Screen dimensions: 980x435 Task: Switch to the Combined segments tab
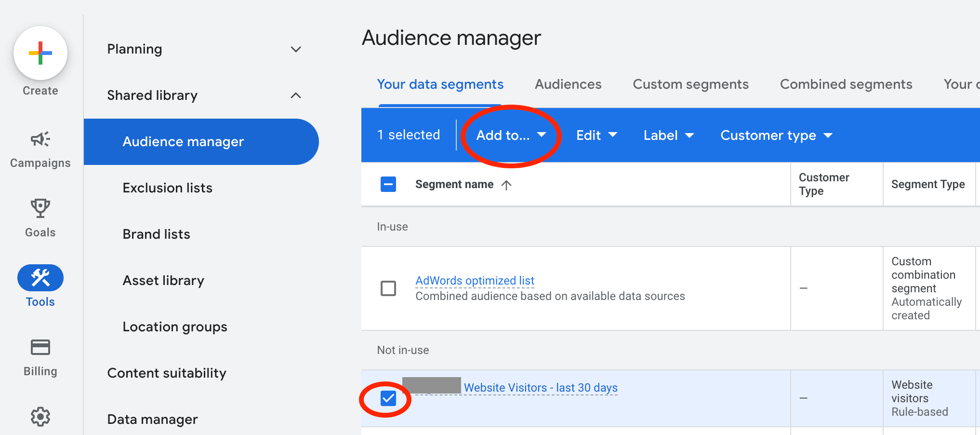tap(846, 84)
